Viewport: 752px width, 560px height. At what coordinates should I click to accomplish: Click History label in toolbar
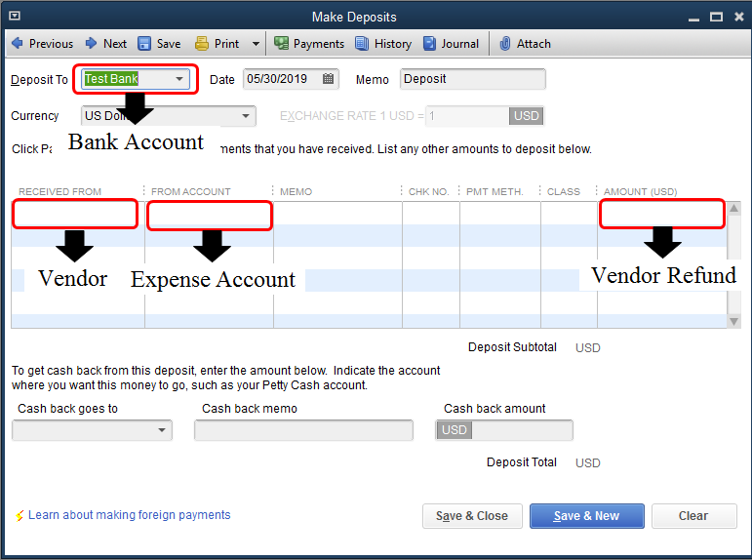(x=393, y=44)
